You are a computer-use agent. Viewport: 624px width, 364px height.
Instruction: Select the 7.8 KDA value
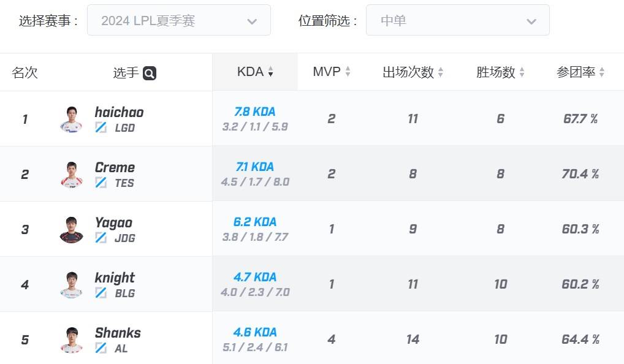pos(255,112)
